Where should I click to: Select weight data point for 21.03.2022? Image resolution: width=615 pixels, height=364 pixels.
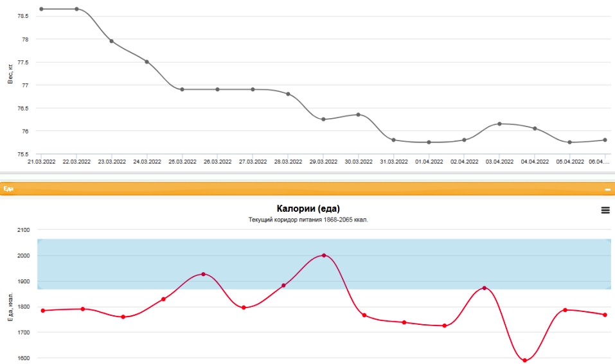[42, 9]
